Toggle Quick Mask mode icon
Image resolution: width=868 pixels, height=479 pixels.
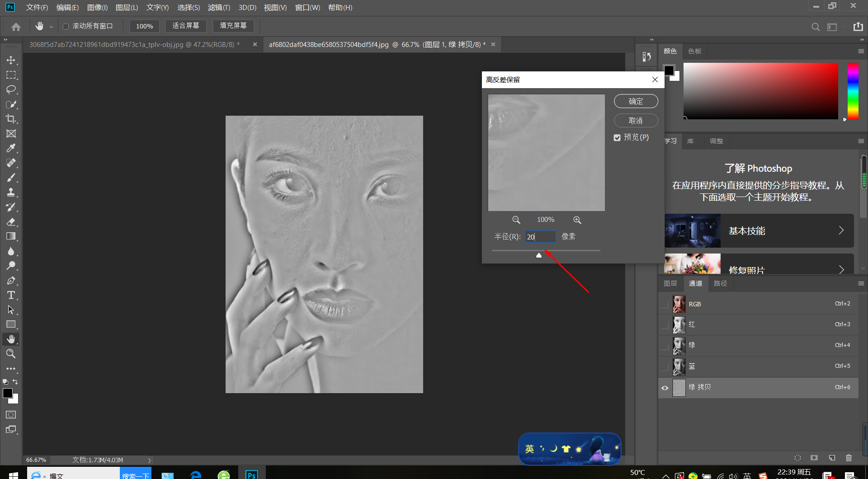[11, 415]
